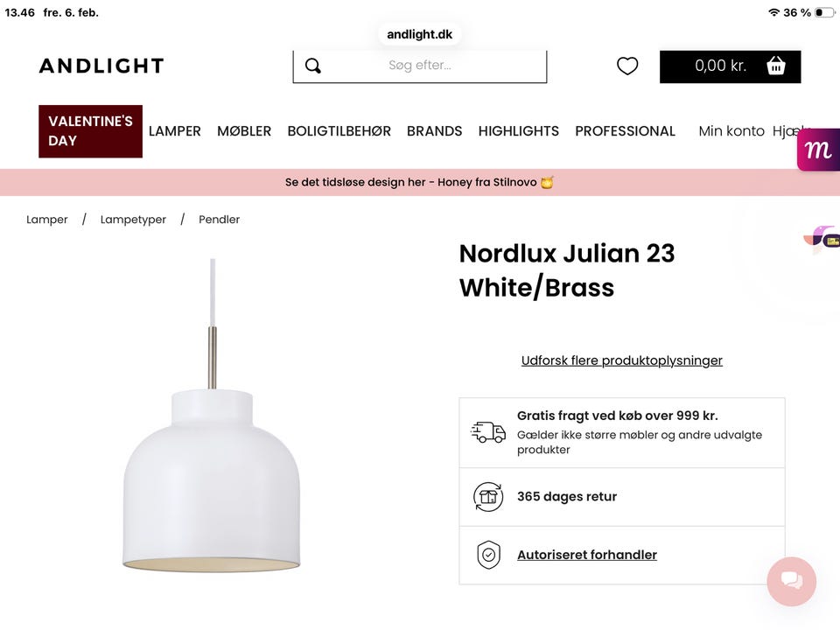
Task: Open the BOLIGTILBEHØR menu
Action: 339,131
